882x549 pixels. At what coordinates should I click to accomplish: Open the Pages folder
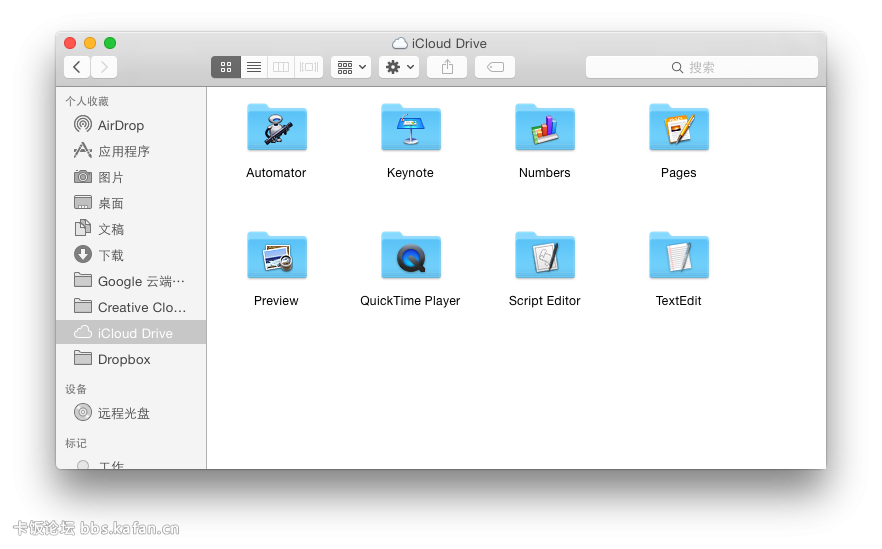pyautogui.click(x=678, y=128)
